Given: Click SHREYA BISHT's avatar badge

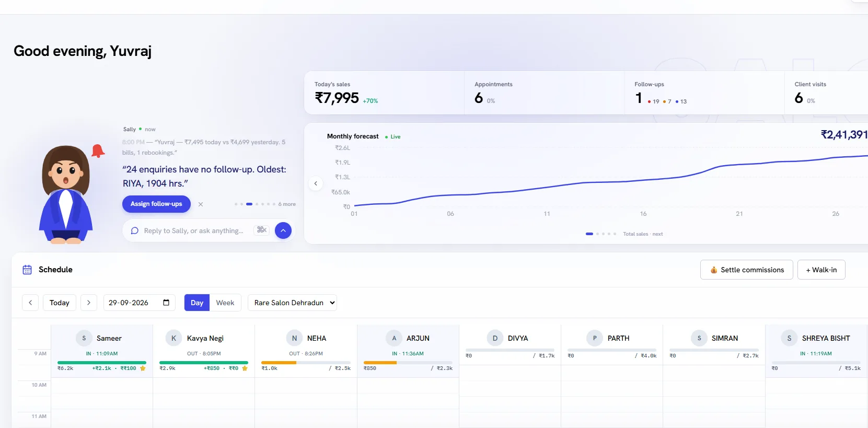Looking at the screenshot, I should coord(789,338).
